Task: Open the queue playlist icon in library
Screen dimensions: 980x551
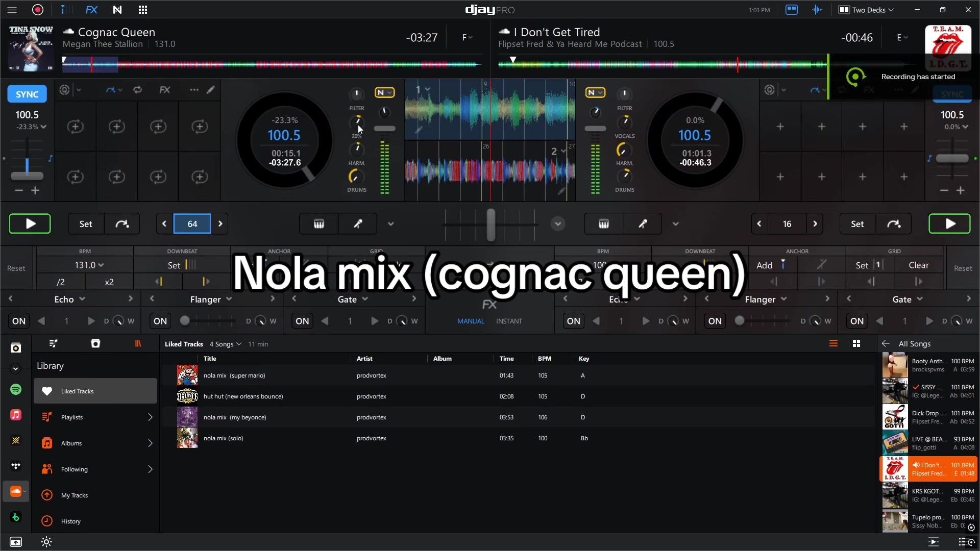Action: coord(53,344)
